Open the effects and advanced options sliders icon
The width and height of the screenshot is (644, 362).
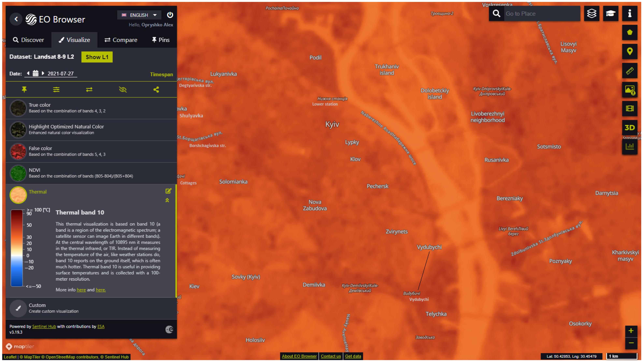[56, 89]
